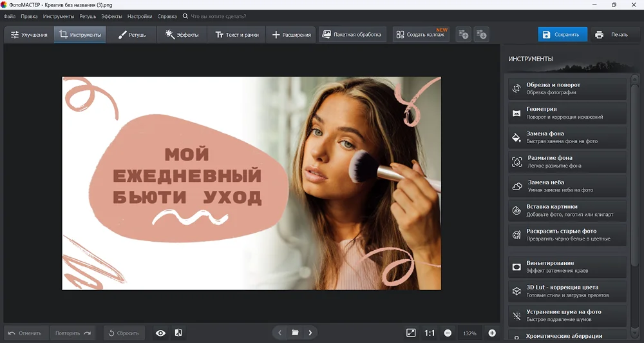644x343 pixels.
Task: Open the folder file browser button
Action: pos(295,333)
